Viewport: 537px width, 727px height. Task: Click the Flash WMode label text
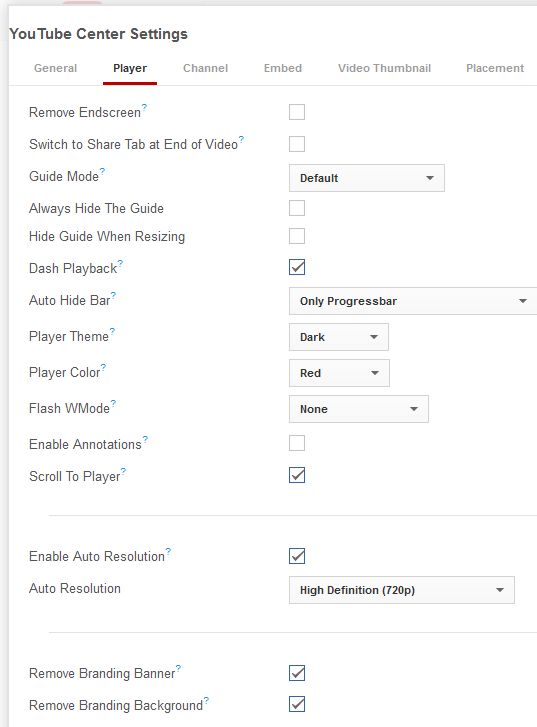point(69,408)
